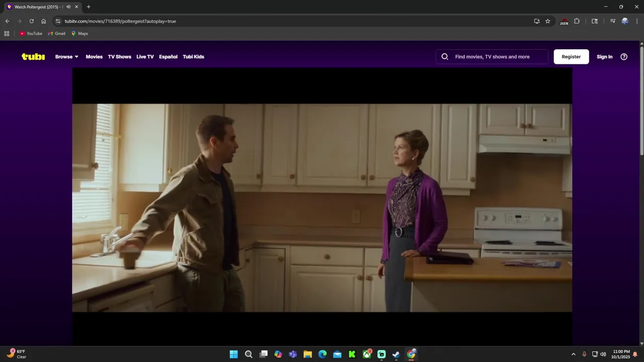
Task: Open the media controls icon
Action: coord(613,21)
